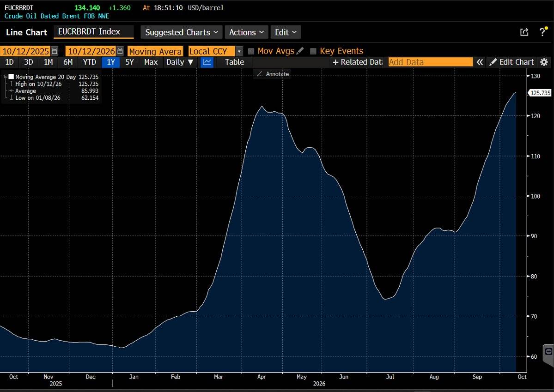Click the Annotate pencil button
This screenshot has width=554, height=392.
273,74
